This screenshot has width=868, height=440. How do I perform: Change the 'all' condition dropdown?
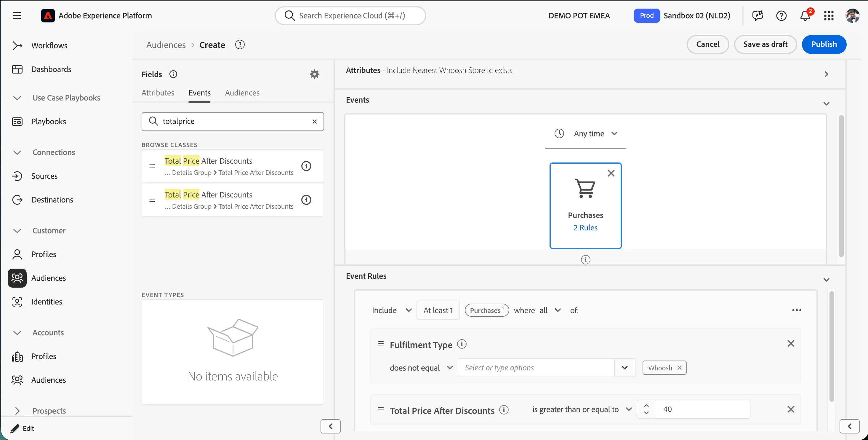(550, 310)
